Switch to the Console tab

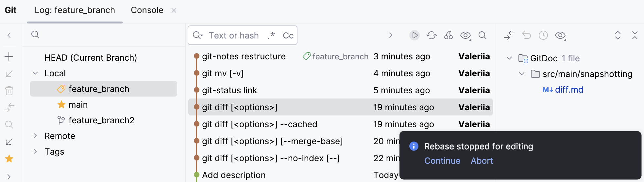(x=147, y=10)
